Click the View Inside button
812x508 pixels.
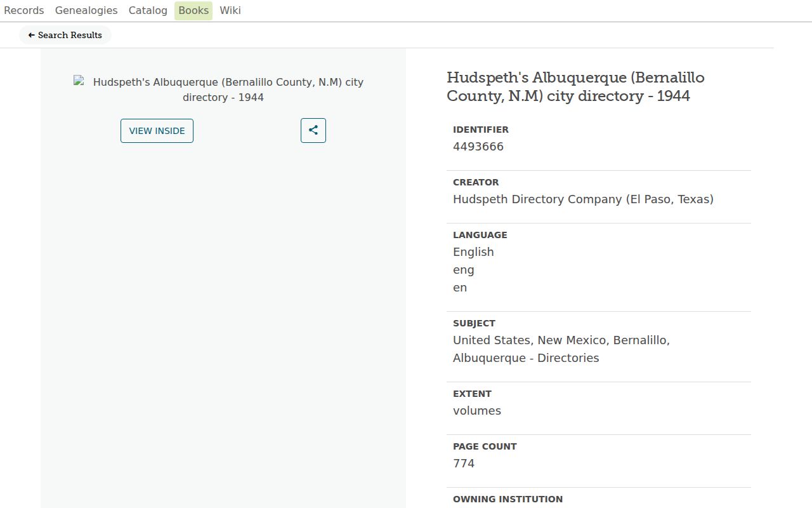pos(157,131)
